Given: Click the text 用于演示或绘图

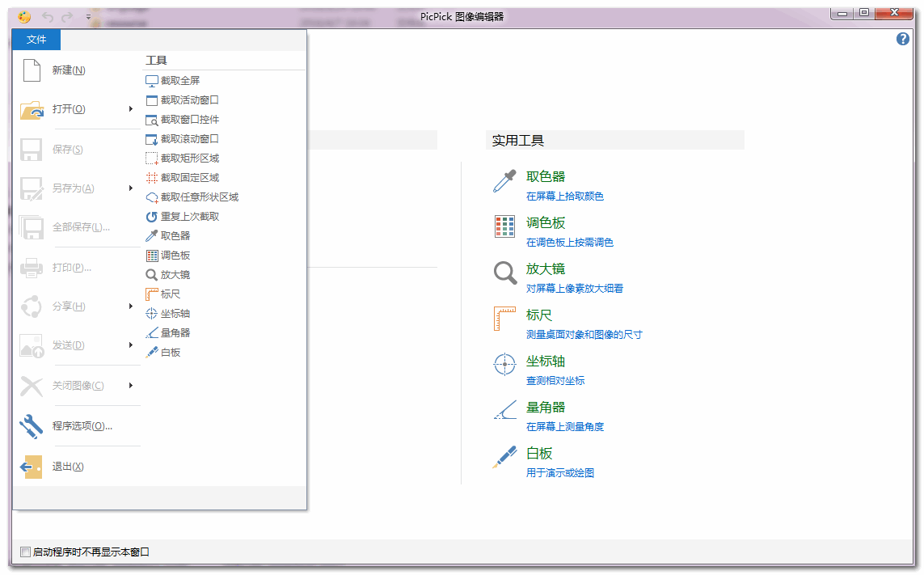Looking at the screenshot, I should 560,472.
